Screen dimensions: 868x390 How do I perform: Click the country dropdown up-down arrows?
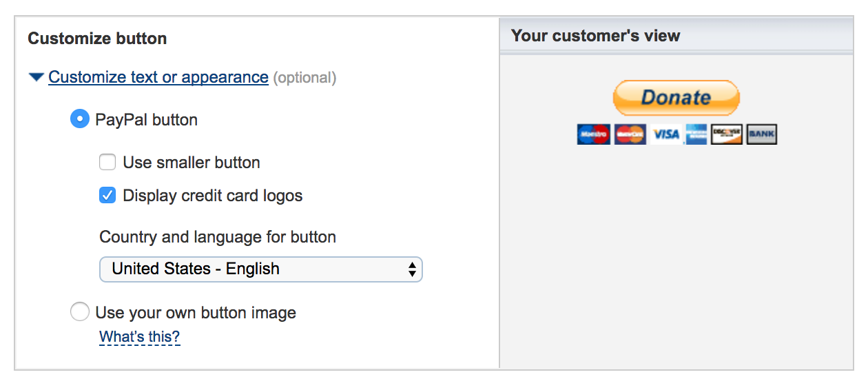pos(412,269)
